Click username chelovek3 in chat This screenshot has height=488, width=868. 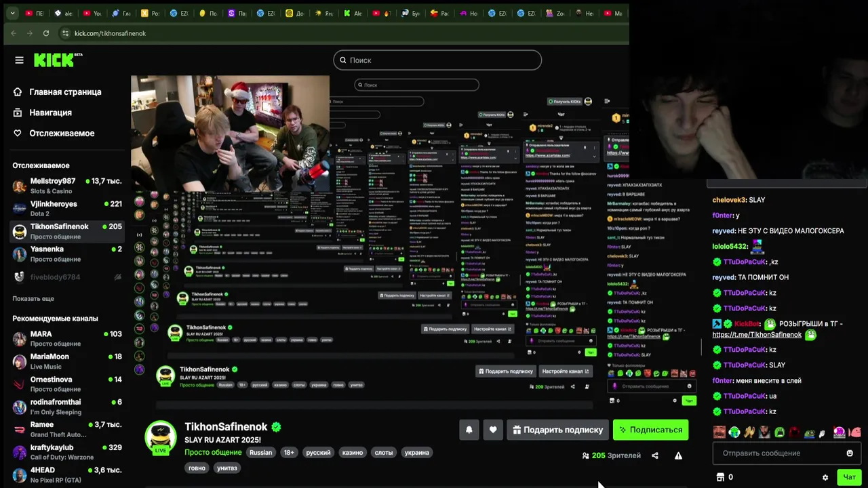730,200
